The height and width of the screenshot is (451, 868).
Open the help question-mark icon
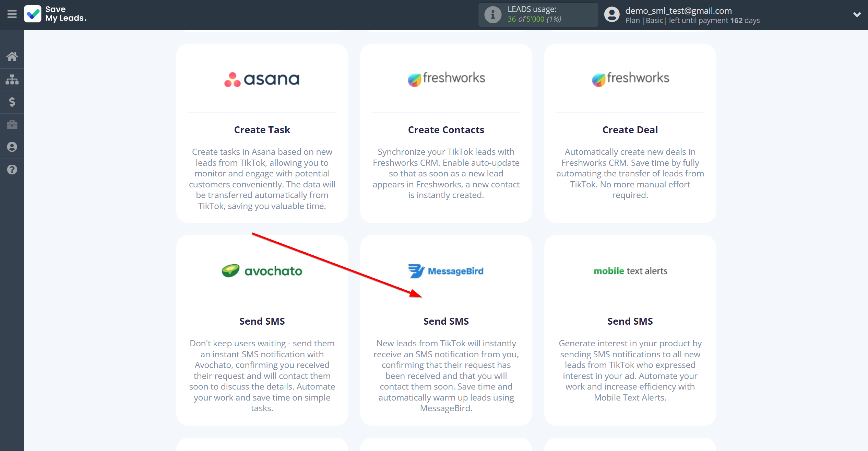(12, 170)
